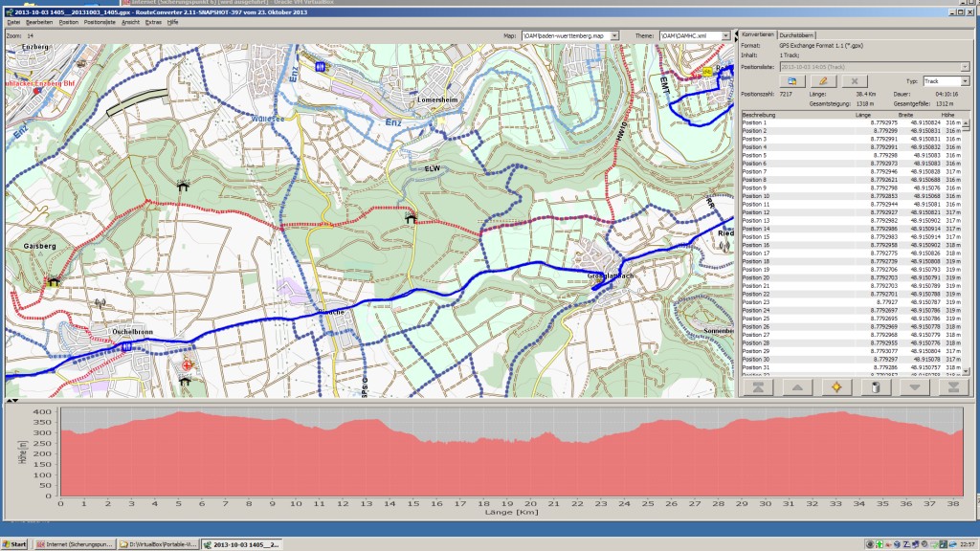The width and height of the screenshot is (980, 551).
Task: Open the Datei menu
Action: pyautogui.click(x=13, y=21)
